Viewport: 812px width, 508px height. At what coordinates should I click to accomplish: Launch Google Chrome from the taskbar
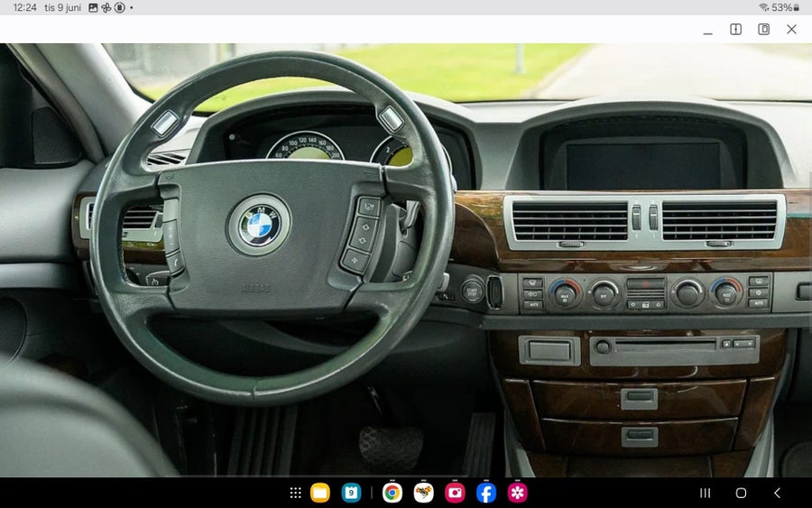[392, 493]
